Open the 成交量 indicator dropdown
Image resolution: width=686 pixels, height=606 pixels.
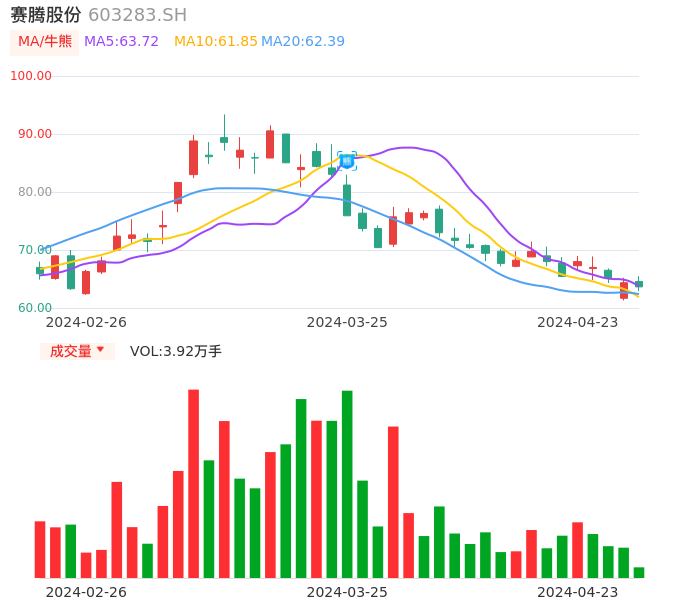77,351
